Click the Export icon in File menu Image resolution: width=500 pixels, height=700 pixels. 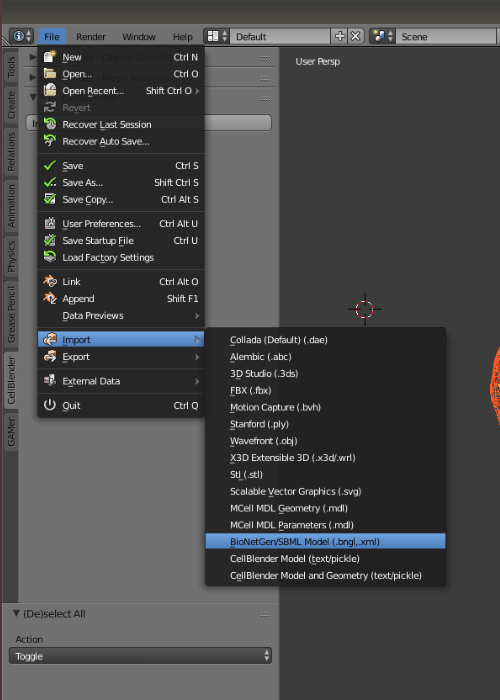point(50,356)
